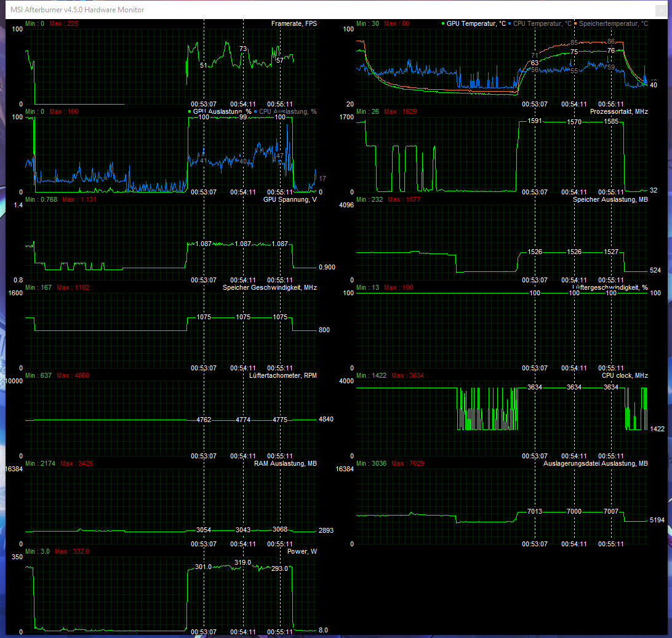Close the Hardware Monitor window

pos(661,10)
